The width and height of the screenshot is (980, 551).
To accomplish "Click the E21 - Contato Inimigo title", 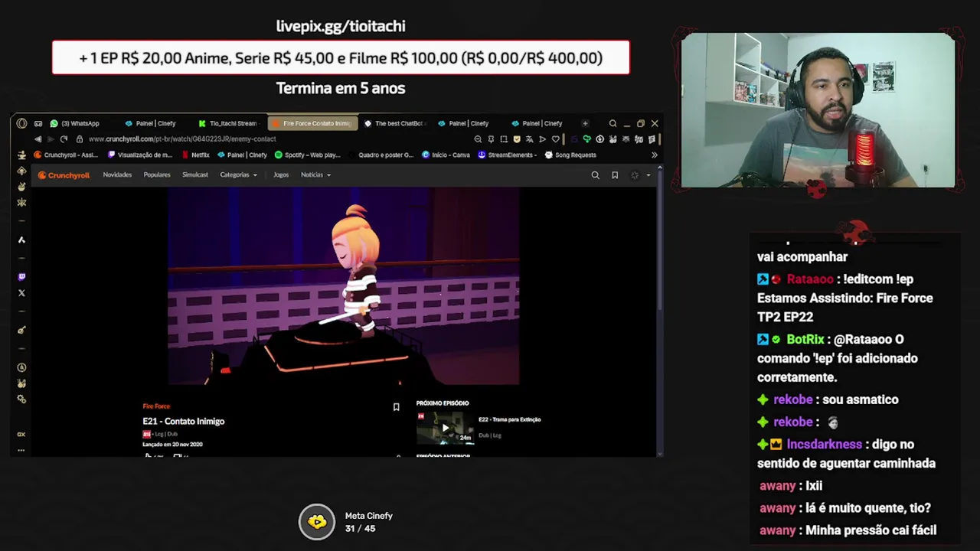I will coord(183,421).
